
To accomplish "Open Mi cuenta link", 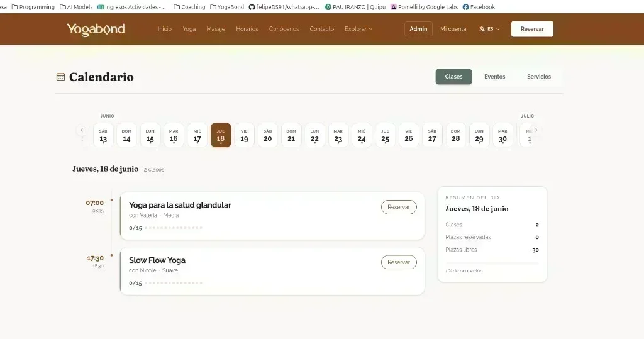I will pos(453,29).
